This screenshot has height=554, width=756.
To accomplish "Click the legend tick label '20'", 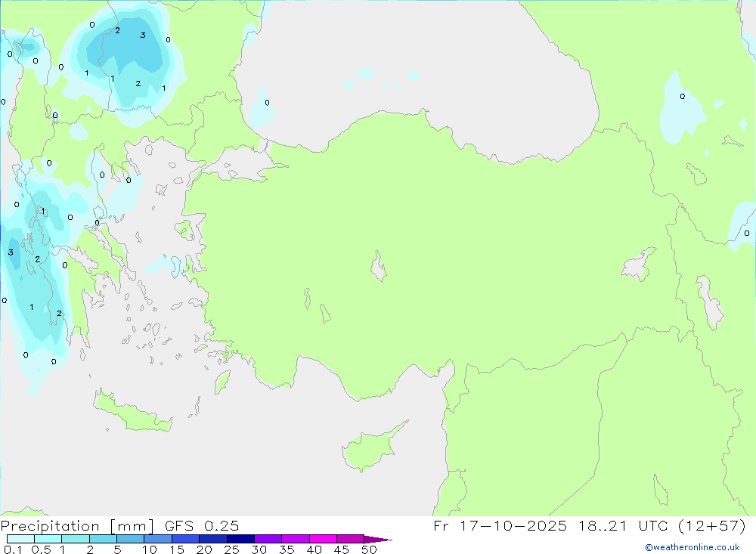I will point(204,549).
